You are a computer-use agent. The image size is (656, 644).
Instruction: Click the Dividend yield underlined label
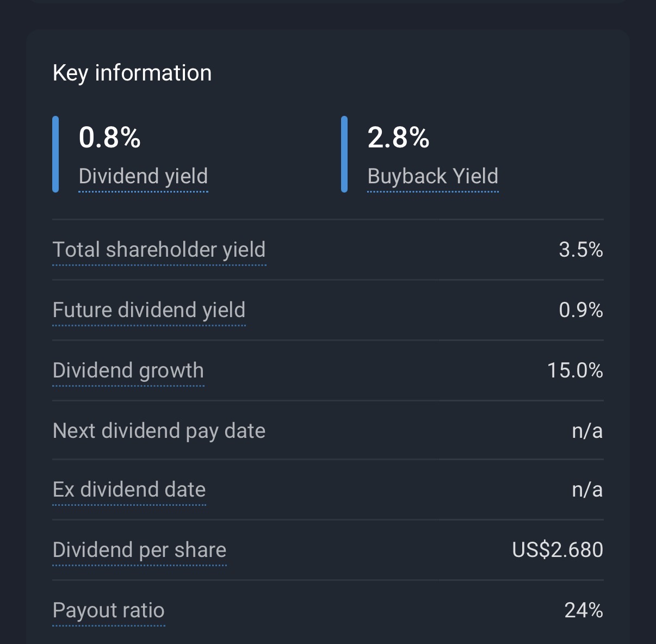(x=143, y=176)
